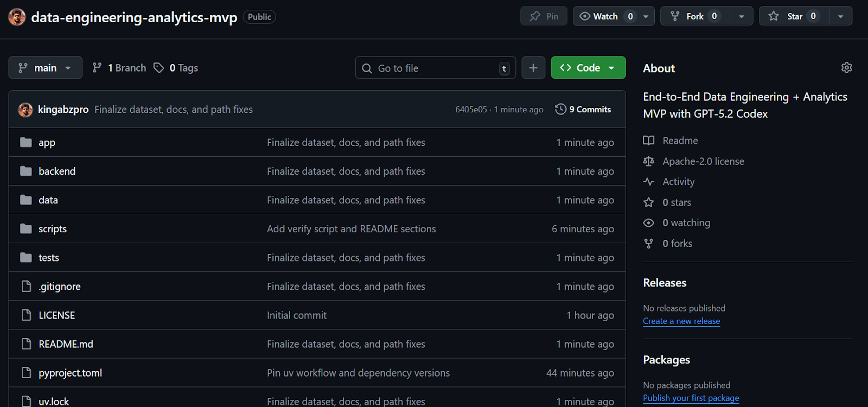Open the scripts folder

[x=53, y=229]
